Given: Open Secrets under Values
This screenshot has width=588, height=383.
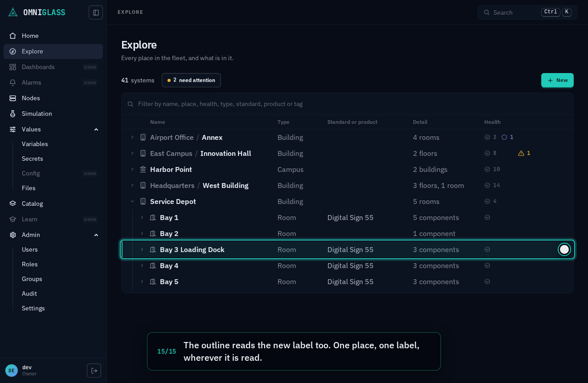Looking at the screenshot, I should 60,159.
